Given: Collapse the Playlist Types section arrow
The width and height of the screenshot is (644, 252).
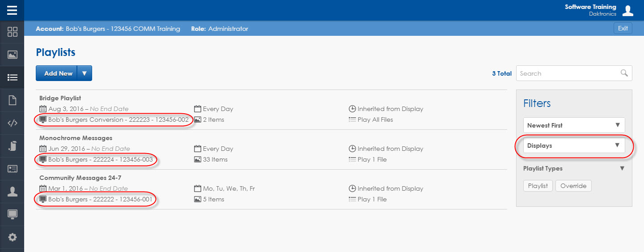Looking at the screenshot, I should pyautogui.click(x=621, y=169).
